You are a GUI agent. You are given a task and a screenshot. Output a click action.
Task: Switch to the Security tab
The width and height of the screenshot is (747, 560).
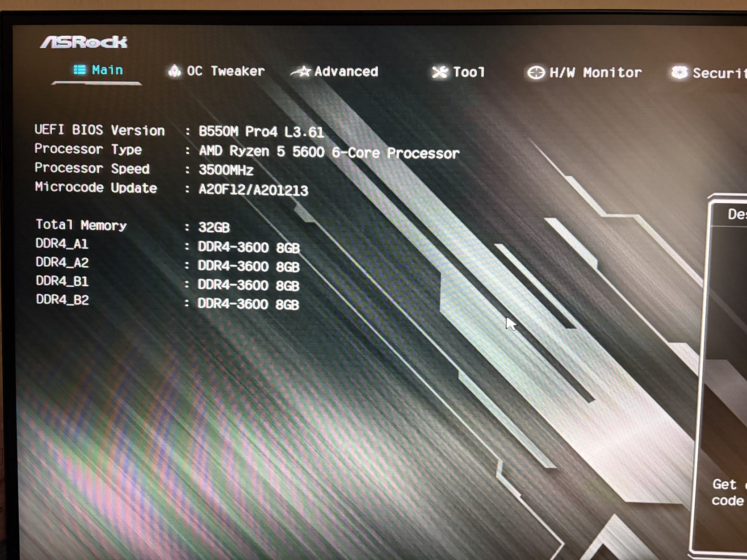(x=709, y=73)
